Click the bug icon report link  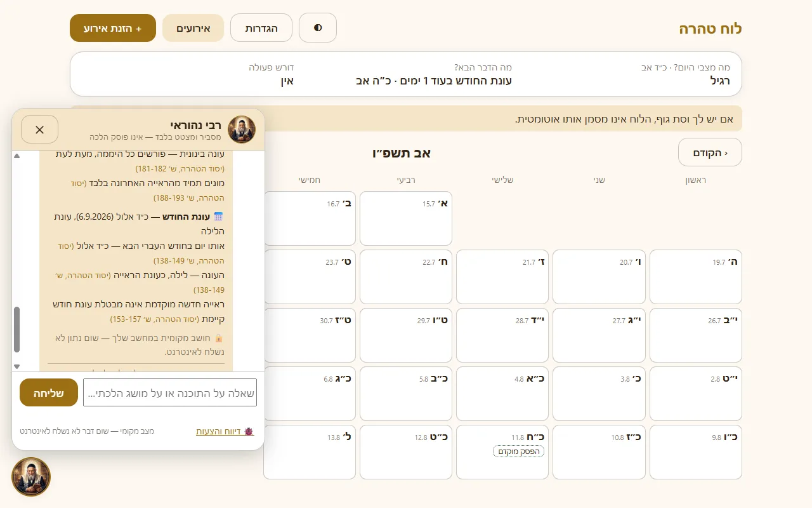coord(225,431)
